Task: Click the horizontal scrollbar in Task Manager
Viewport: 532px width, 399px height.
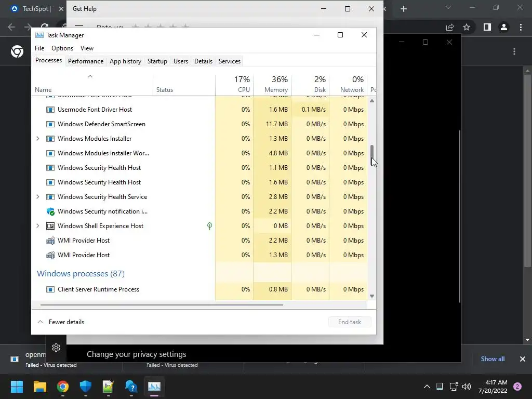Action: click(162, 304)
